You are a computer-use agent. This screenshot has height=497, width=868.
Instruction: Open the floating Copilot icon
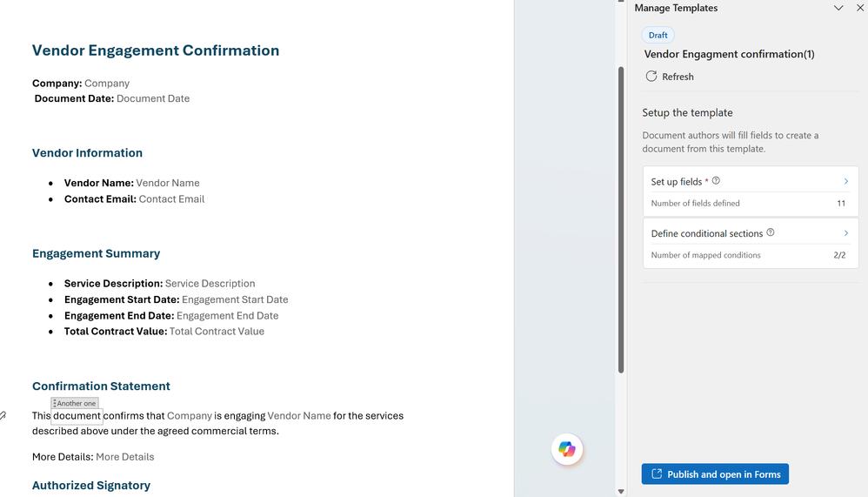(567, 449)
